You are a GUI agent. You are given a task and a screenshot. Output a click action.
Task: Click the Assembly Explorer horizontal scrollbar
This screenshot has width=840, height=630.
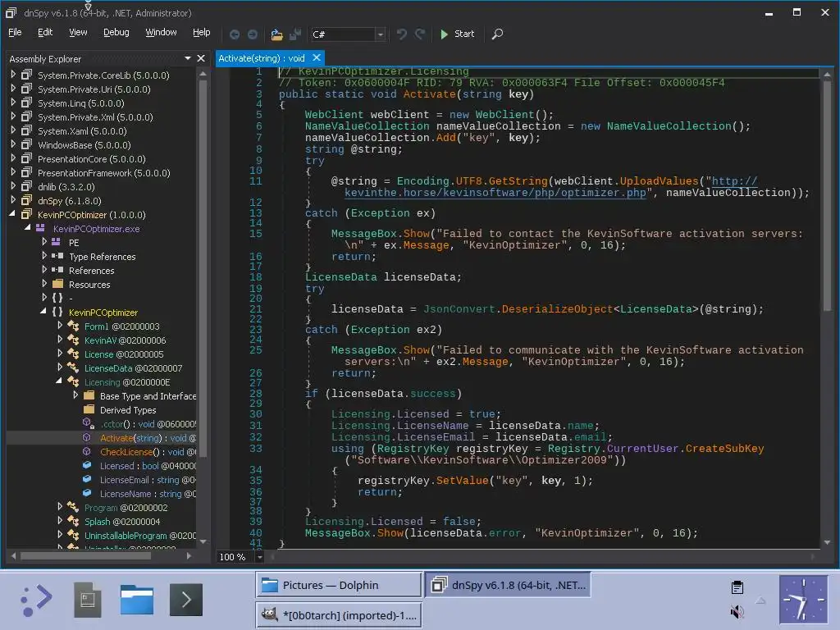point(85,556)
